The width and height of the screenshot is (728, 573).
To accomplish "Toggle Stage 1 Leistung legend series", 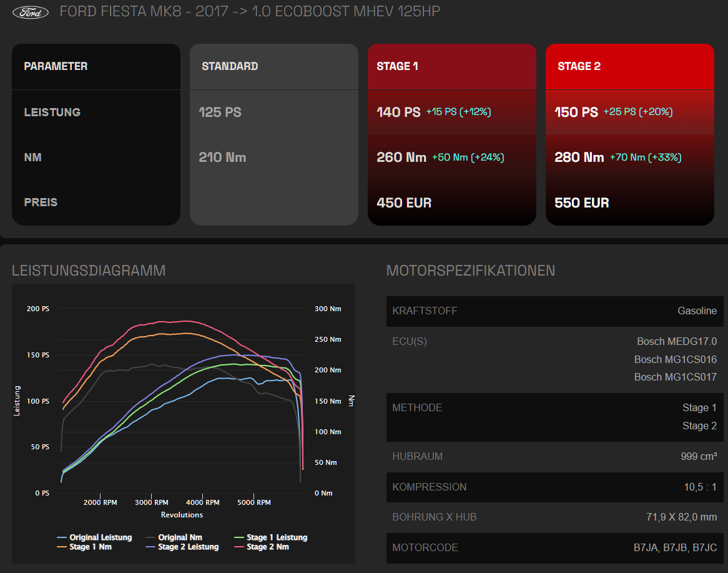I will tap(271, 537).
